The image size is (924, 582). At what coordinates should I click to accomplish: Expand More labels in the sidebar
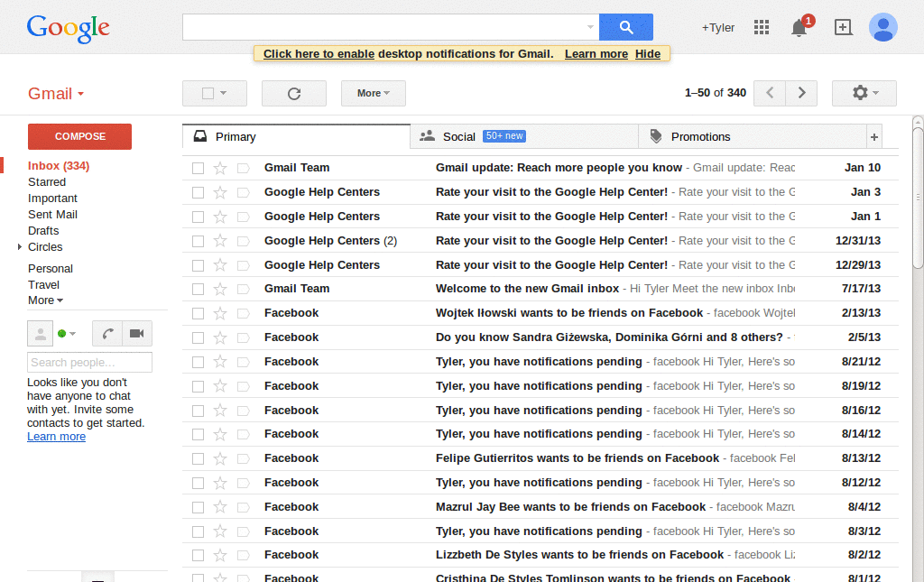tap(45, 300)
